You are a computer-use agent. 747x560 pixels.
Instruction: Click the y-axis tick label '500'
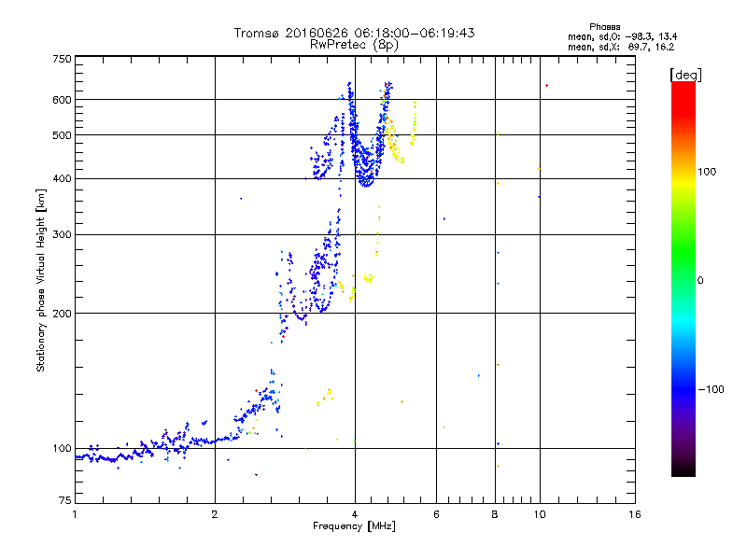62,135
